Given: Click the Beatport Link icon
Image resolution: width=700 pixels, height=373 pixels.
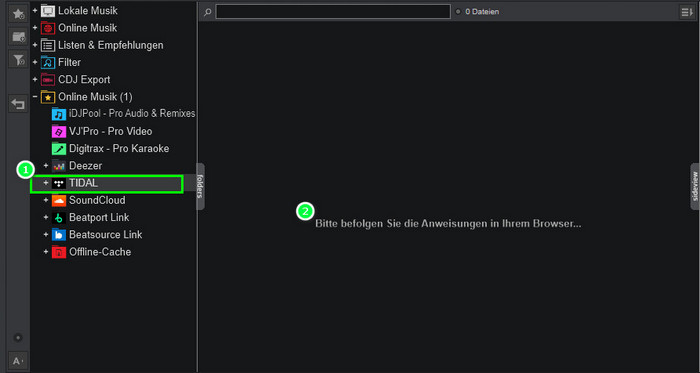Looking at the screenshot, I should (58, 218).
